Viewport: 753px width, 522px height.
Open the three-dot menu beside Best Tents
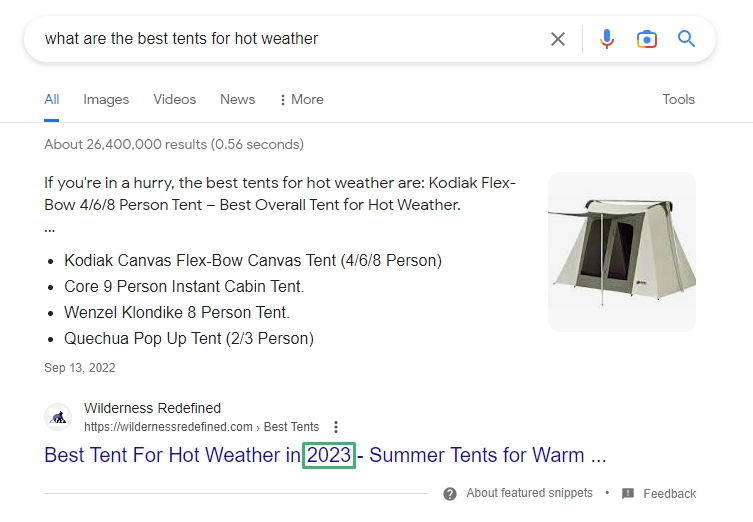[336, 427]
